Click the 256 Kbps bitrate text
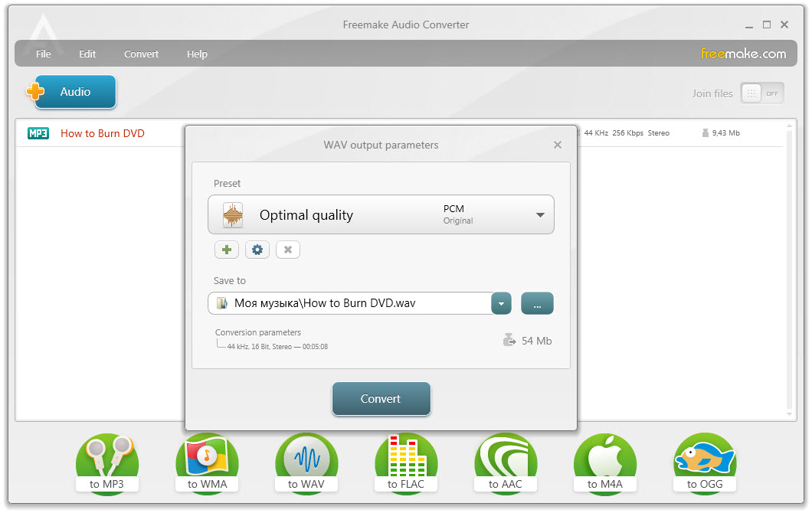Image resolution: width=812 pixels, height=513 pixels. tap(627, 133)
